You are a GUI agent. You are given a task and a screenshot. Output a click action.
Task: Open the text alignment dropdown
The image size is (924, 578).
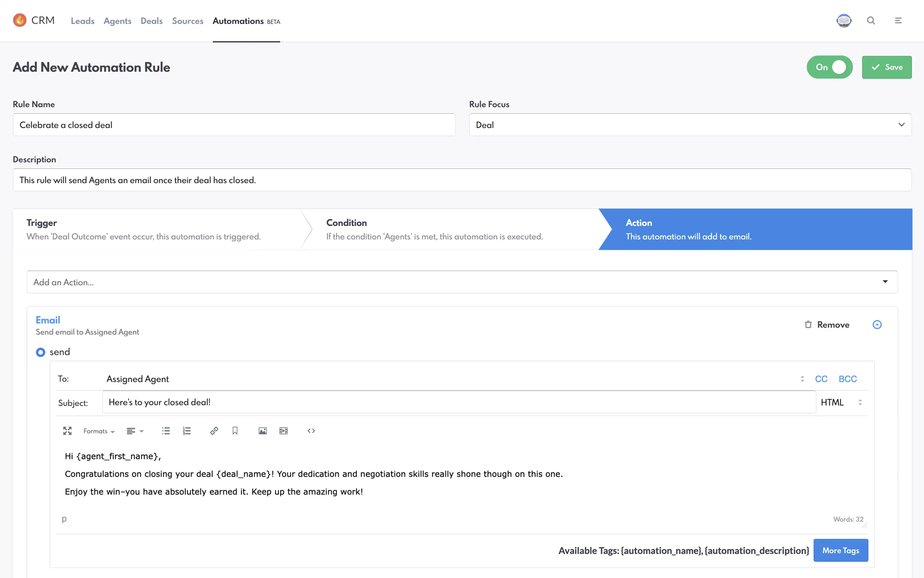[135, 431]
